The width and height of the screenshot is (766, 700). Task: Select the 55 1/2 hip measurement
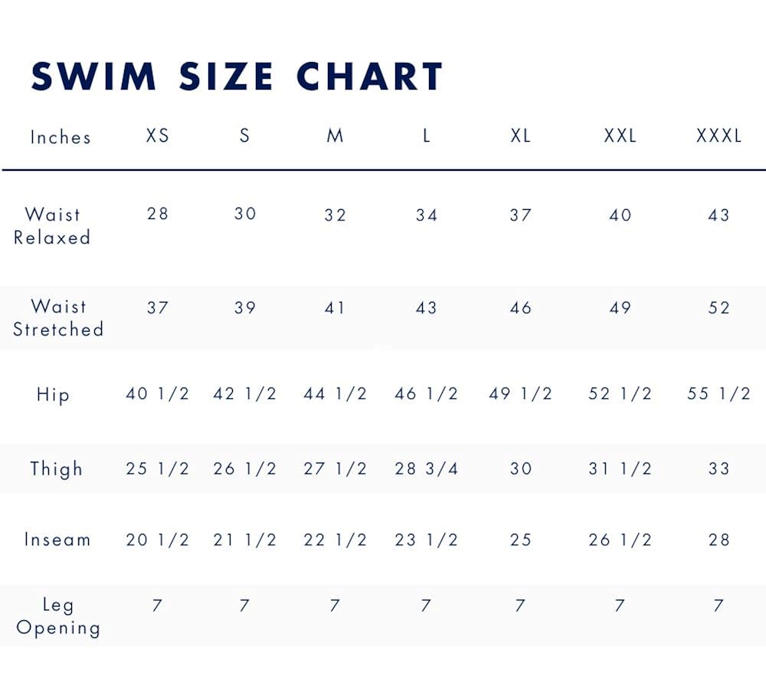tap(719, 394)
